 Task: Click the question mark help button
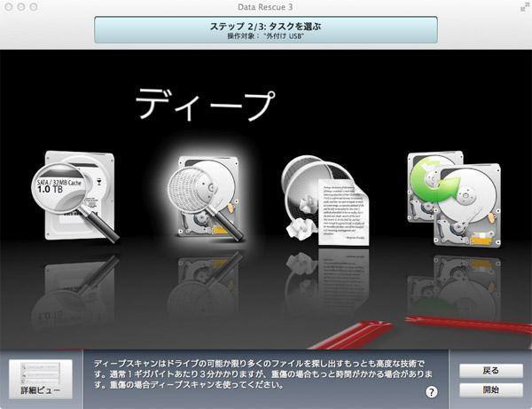432,391
